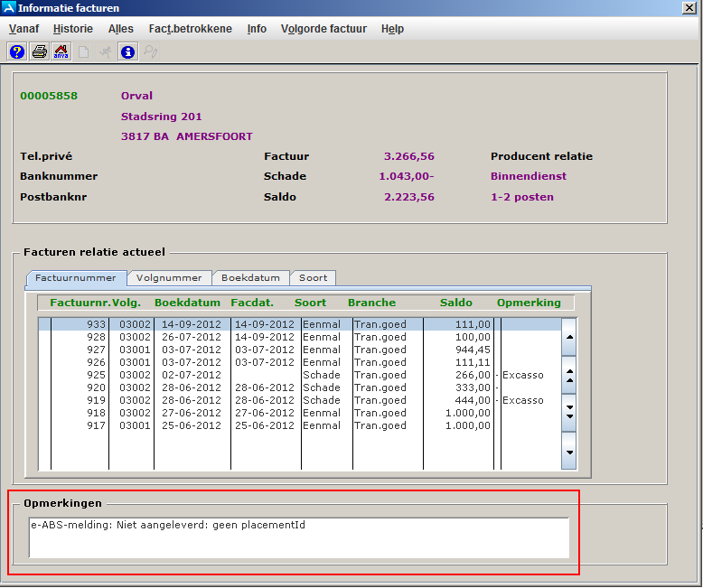Switch to the Volgnummer tab
The width and height of the screenshot is (703, 588).
point(169,278)
